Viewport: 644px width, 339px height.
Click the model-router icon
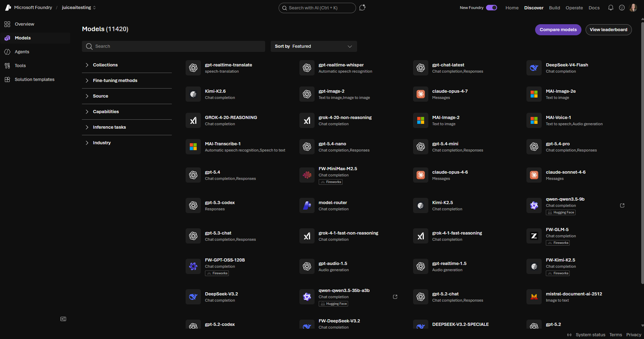(307, 205)
